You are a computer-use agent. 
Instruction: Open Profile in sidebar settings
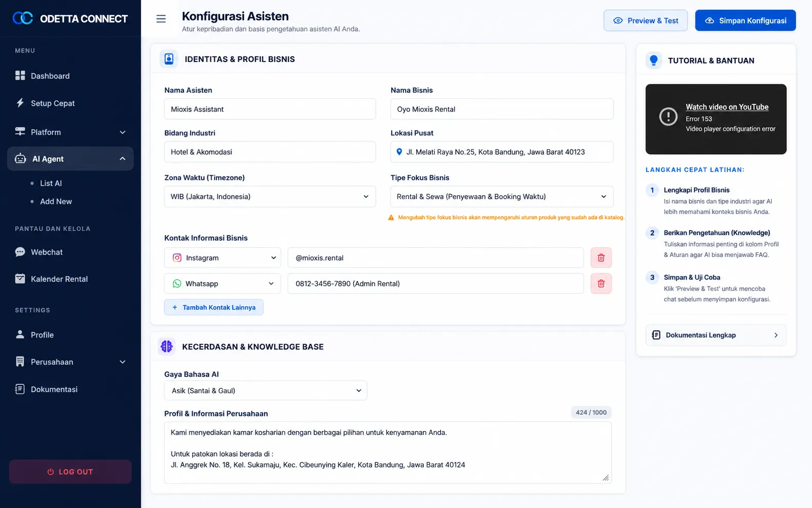point(70,334)
